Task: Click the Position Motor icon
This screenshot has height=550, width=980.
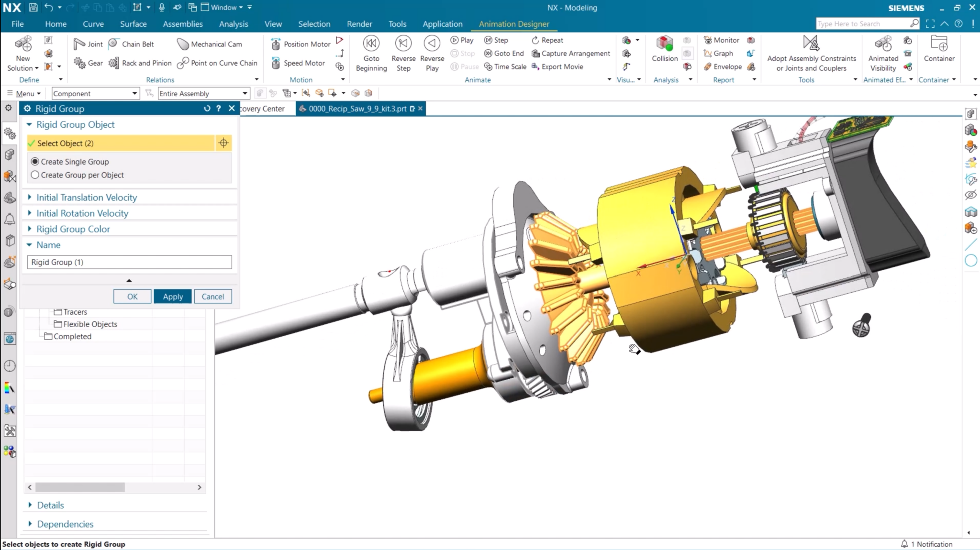Action: pos(276,44)
